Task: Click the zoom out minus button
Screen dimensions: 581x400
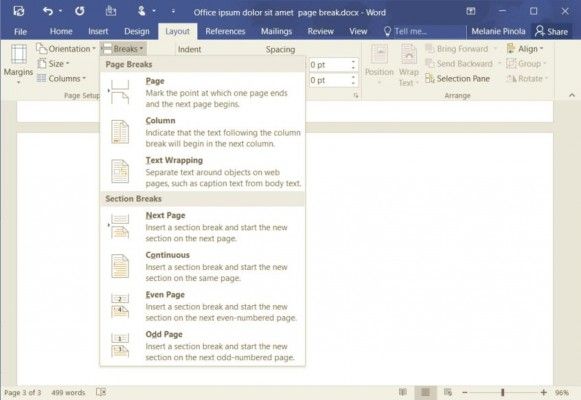Action: click(465, 392)
